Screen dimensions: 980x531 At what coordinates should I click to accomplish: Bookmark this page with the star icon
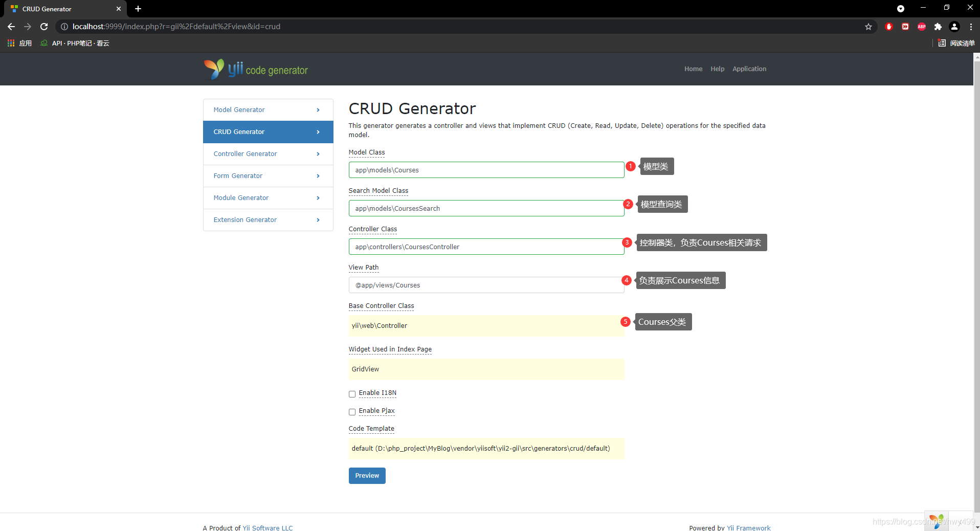[868, 27]
